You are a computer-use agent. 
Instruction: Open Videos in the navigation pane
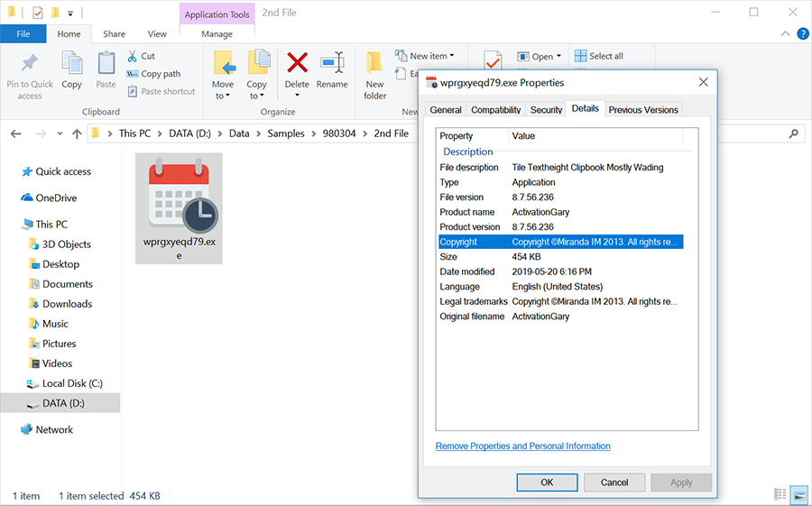coord(51,363)
